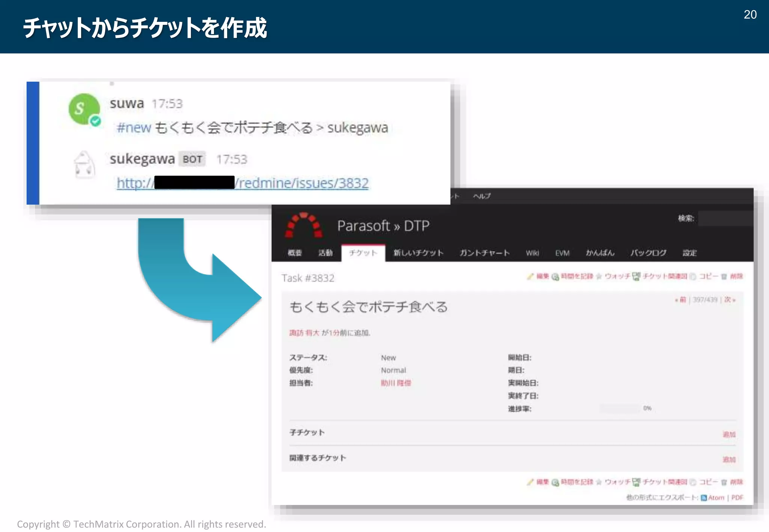Click suwa's green S avatar in chat

(84, 109)
